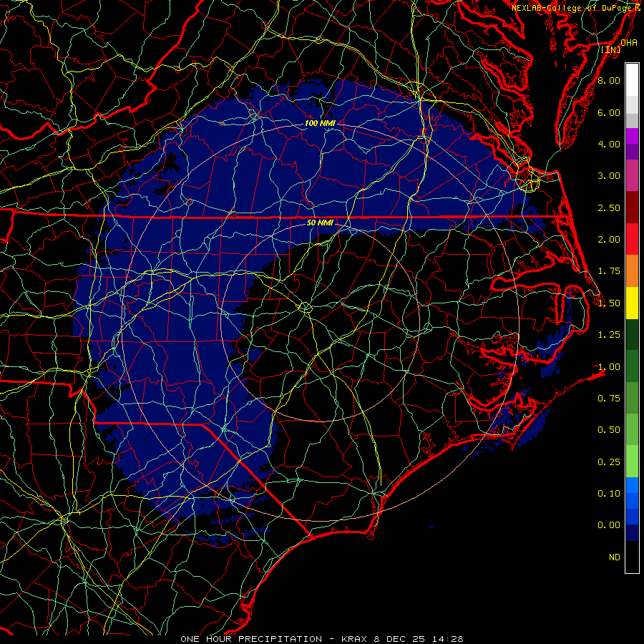Pick the navy blue legend swatch
Screen dimensions: 644x644
coord(632,533)
